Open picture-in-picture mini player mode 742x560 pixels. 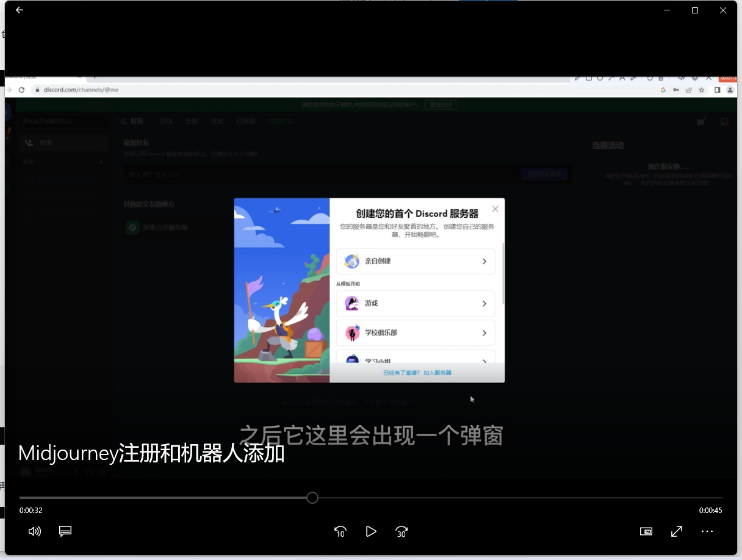(x=646, y=531)
